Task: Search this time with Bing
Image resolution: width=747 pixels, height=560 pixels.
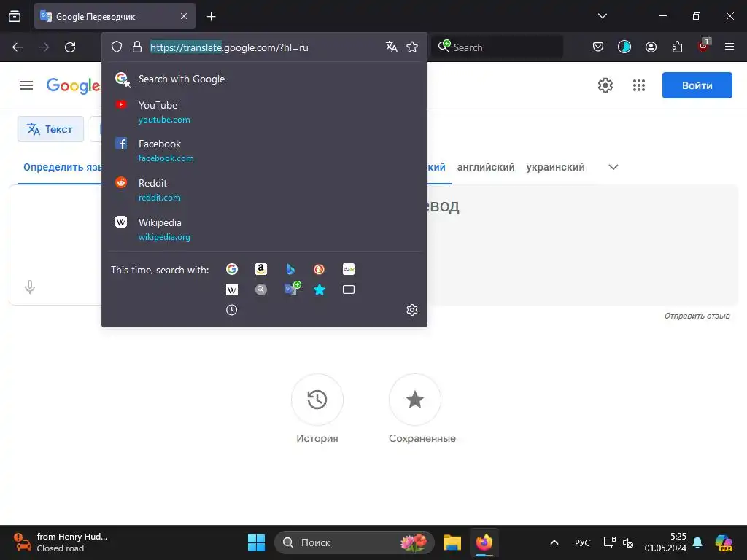Action: point(290,269)
